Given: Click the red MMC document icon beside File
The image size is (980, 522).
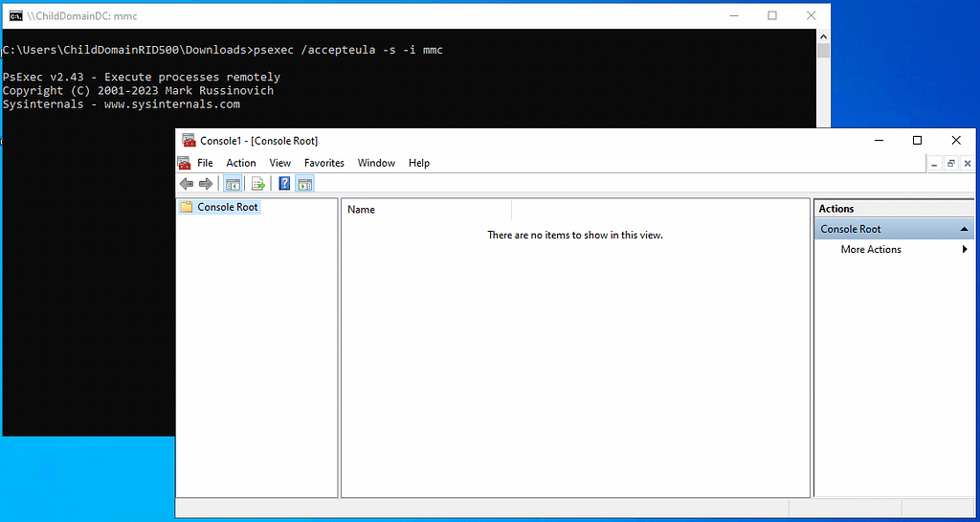Looking at the screenshot, I should pyautogui.click(x=185, y=163).
